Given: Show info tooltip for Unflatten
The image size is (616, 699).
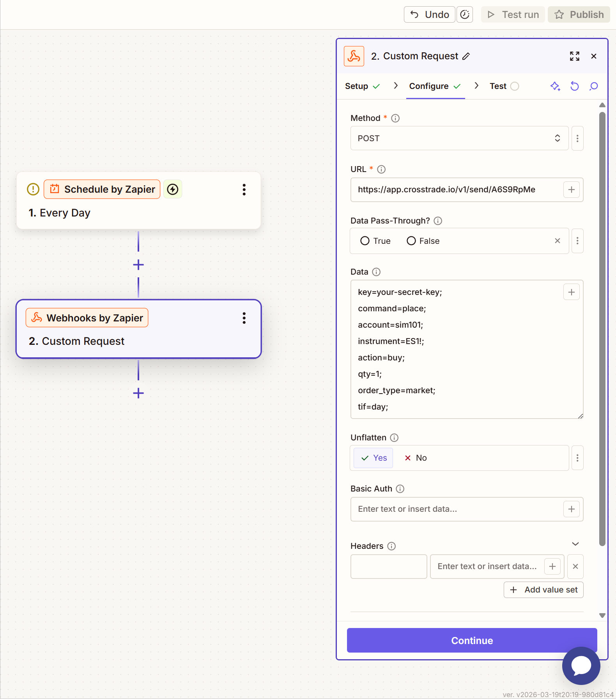Looking at the screenshot, I should [394, 438].
